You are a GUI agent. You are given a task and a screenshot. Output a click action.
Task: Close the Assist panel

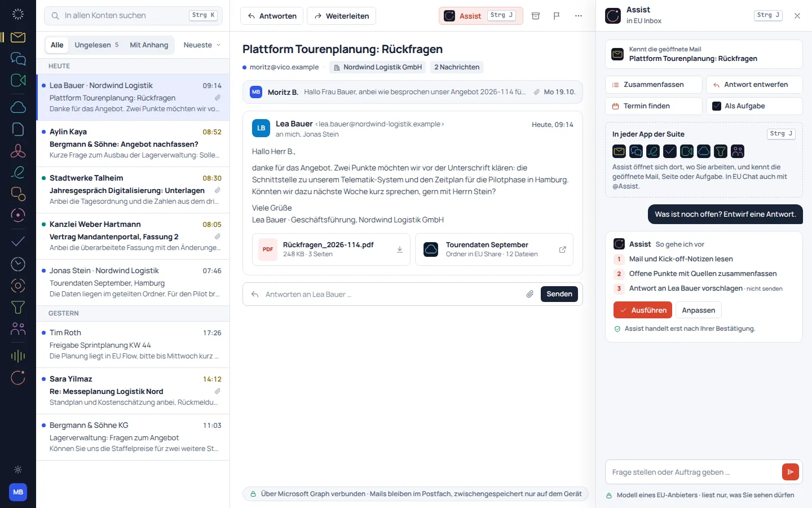[x=797, y=16]
